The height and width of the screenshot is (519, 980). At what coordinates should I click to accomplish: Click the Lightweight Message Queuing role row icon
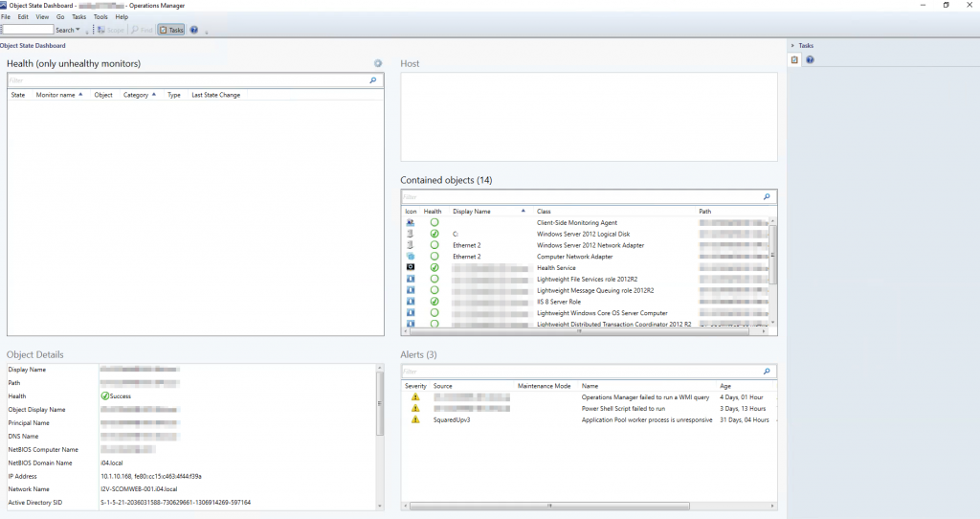pos(411,290)
